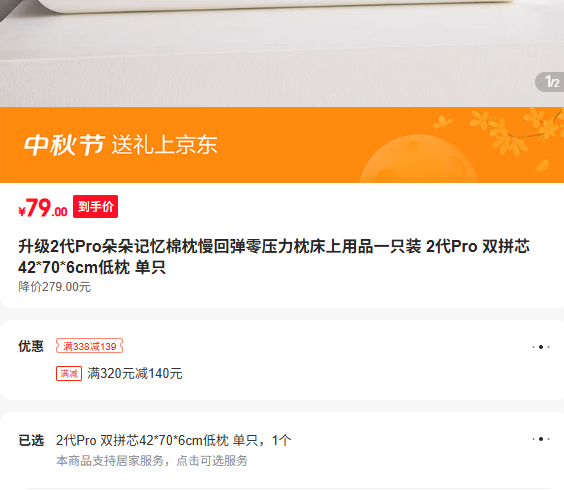The image size is (564, 490).
Task: Open the 满320元减140元 promotion details
Action: click(135, 373)
